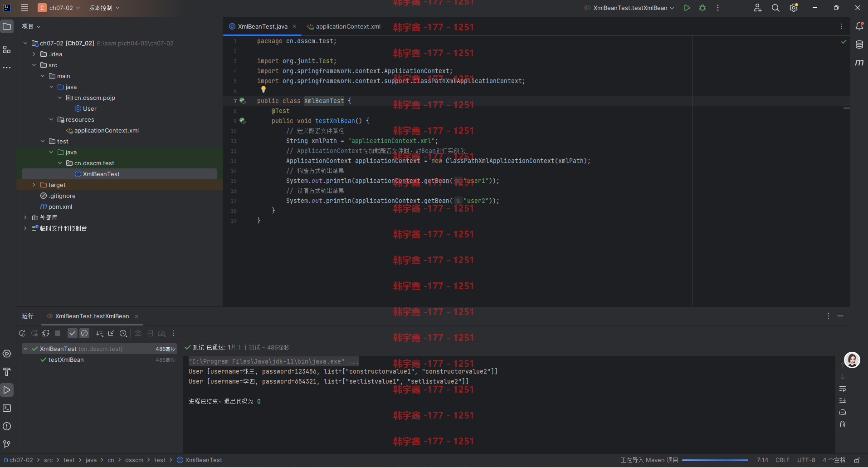868x468 pixels.
Task: Go to line via 7:14 indicator
Action: pos(762,460)
